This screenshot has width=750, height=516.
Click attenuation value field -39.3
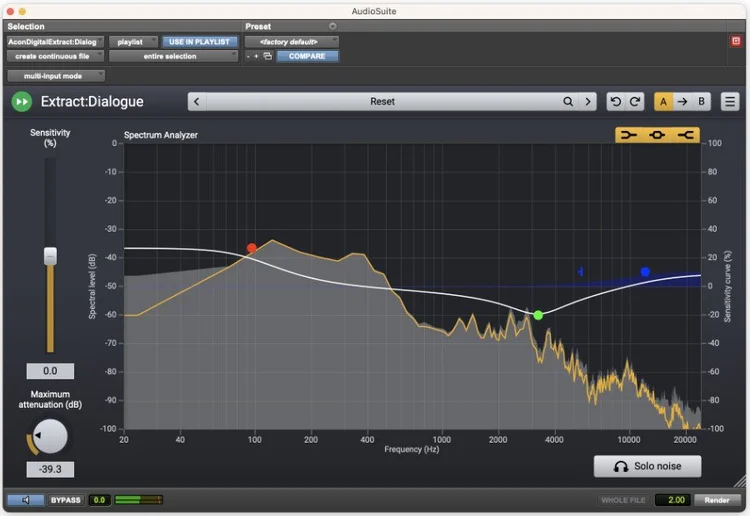[x=50, y=469]
